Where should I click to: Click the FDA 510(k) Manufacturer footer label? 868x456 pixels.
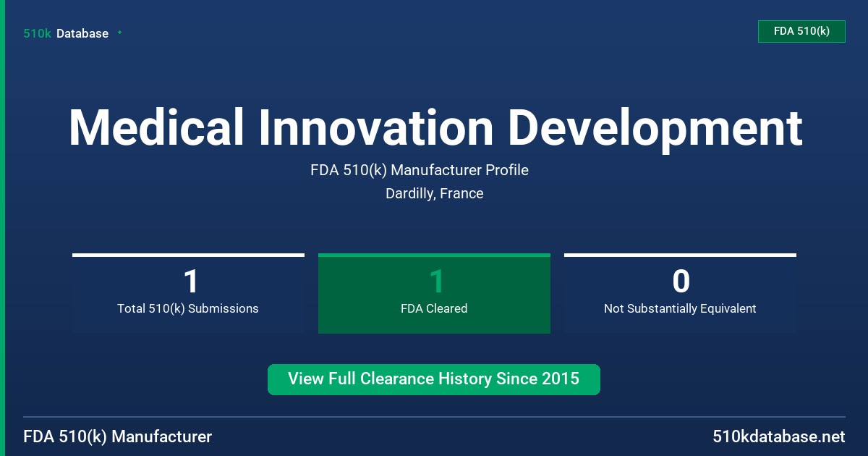[118, 436]
